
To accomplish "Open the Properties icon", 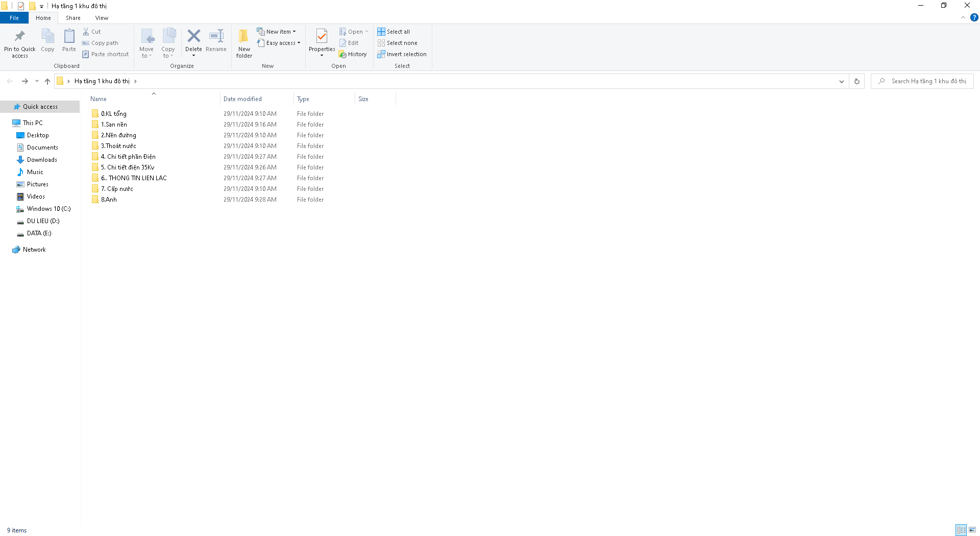I will (x=322, y=36).
